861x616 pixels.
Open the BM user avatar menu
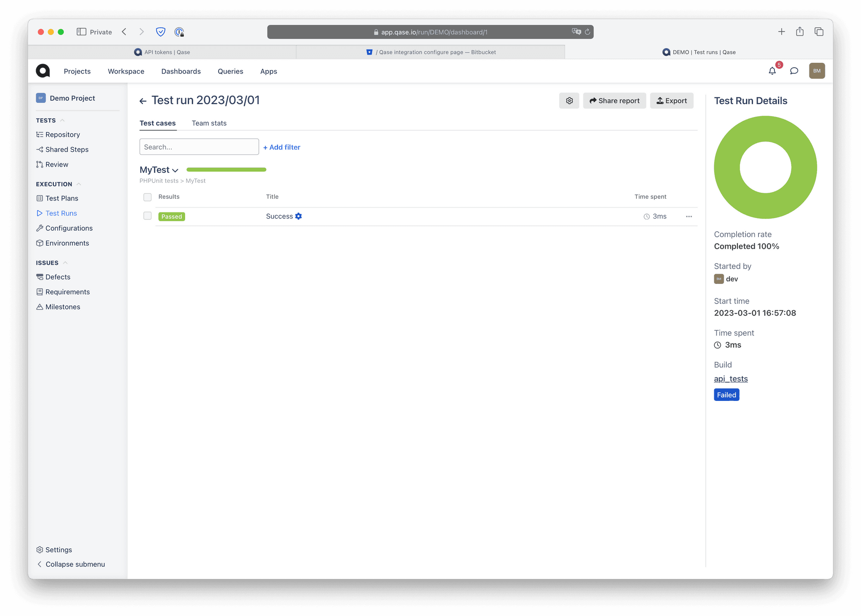click(817, 71)
